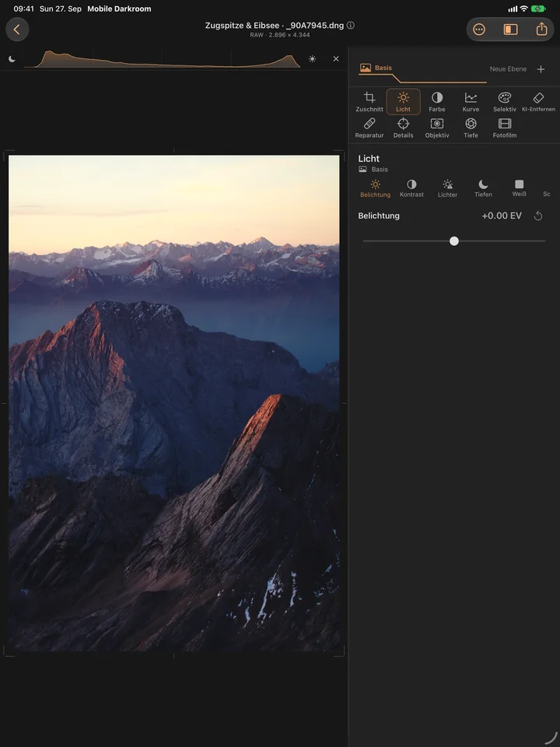The width and height of the screenshot is (560, 747).
Task: Click the small Basis label under Licht
Action: [x=380, y=170]
